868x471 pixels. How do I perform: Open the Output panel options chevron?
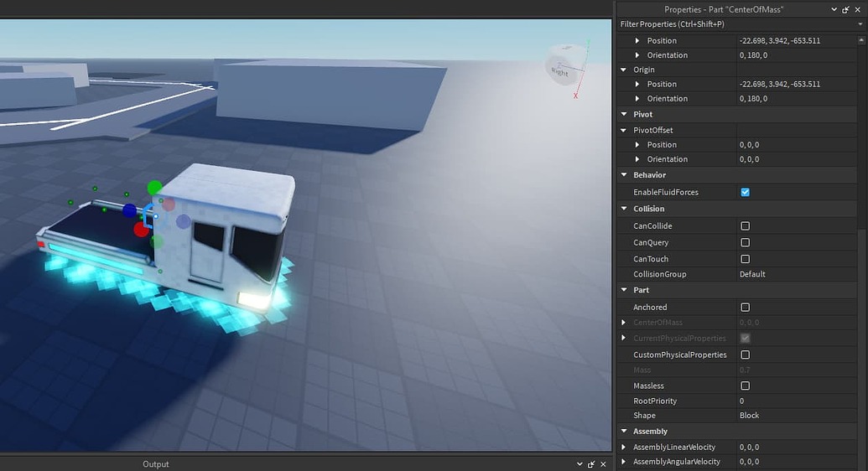pos(580,463)
